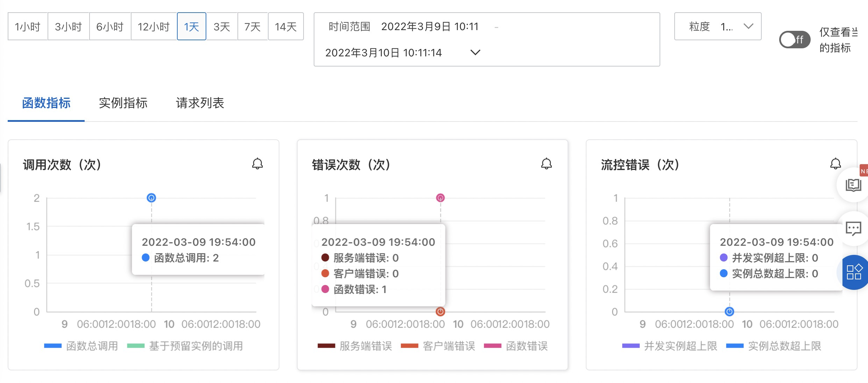Click the 函数错误: 1 tooltip value
Viewport: 868px width, 383px height.
coord(354,290)
